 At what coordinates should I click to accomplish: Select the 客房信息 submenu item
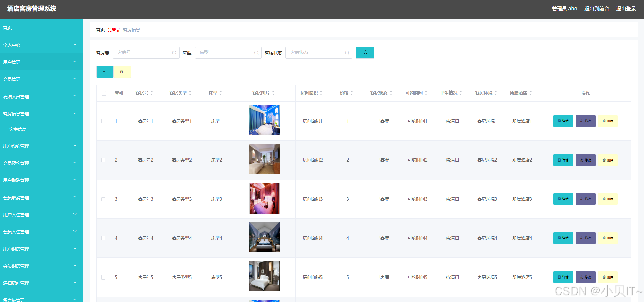[41, 129]
